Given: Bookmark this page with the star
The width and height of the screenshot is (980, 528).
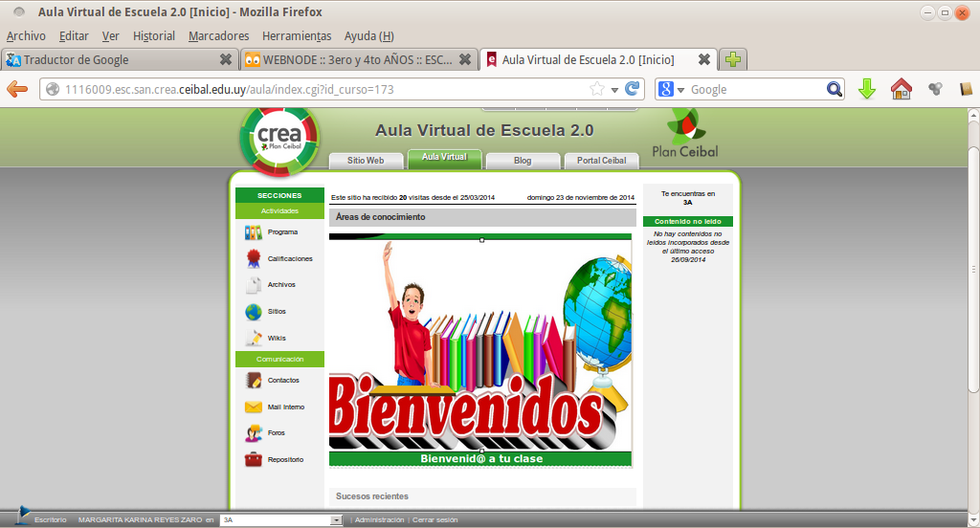Looking at the screenshot, I should coord(597,89).
